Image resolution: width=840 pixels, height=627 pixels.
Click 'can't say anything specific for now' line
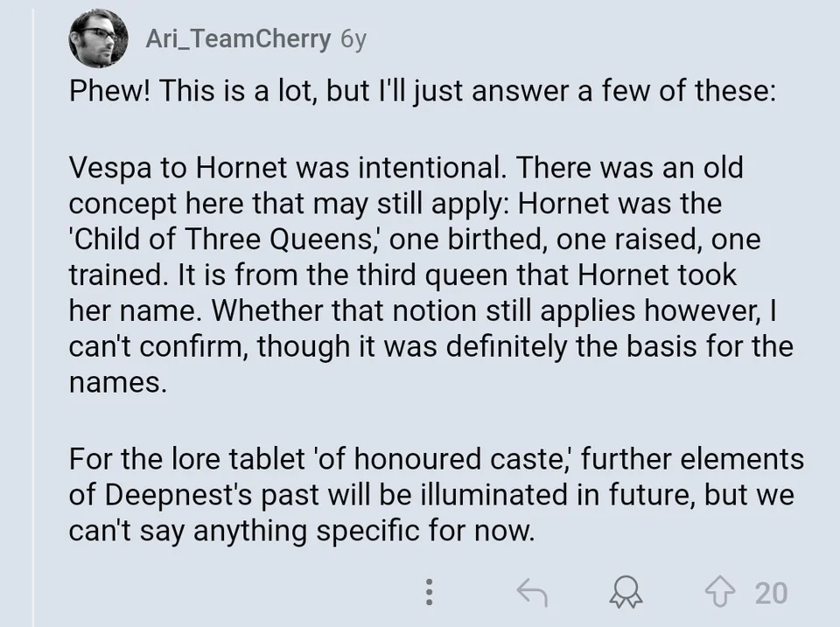[x=302, y=531]
